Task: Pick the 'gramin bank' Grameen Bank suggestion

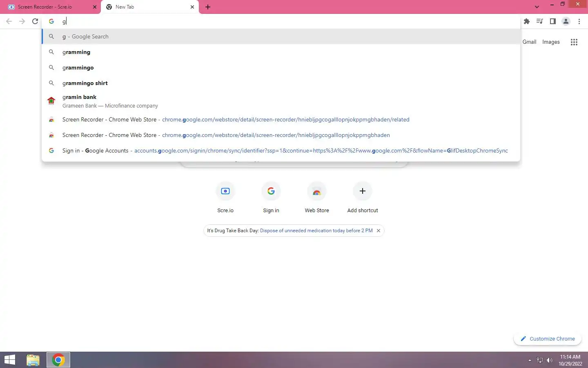Action: point(281,101)
